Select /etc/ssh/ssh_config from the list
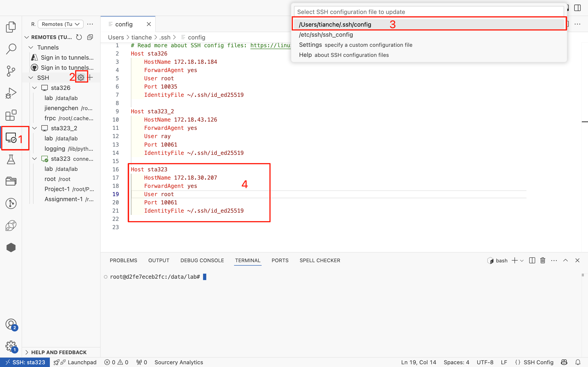The image size is (588, 367). tap(326, 35)
